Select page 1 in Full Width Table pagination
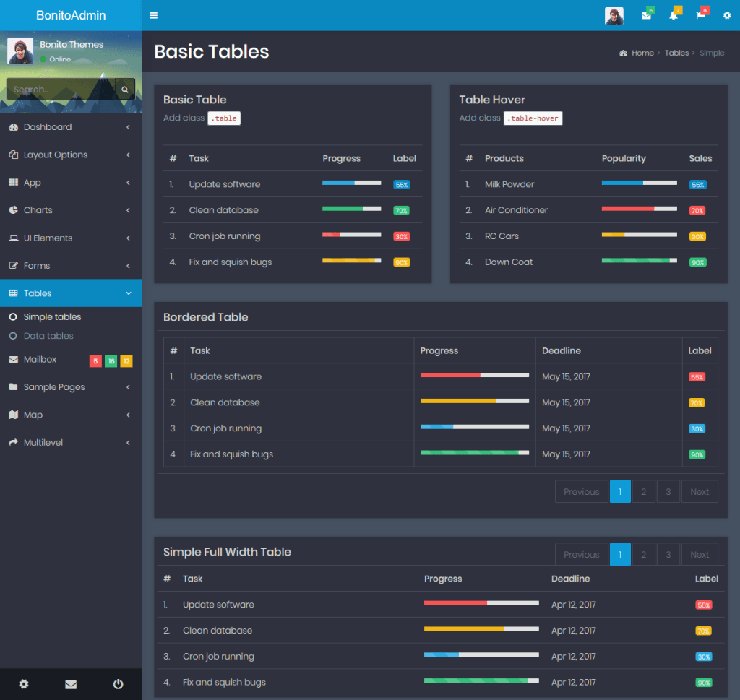Screen dimensions: 740x700 tap(620, 554)
